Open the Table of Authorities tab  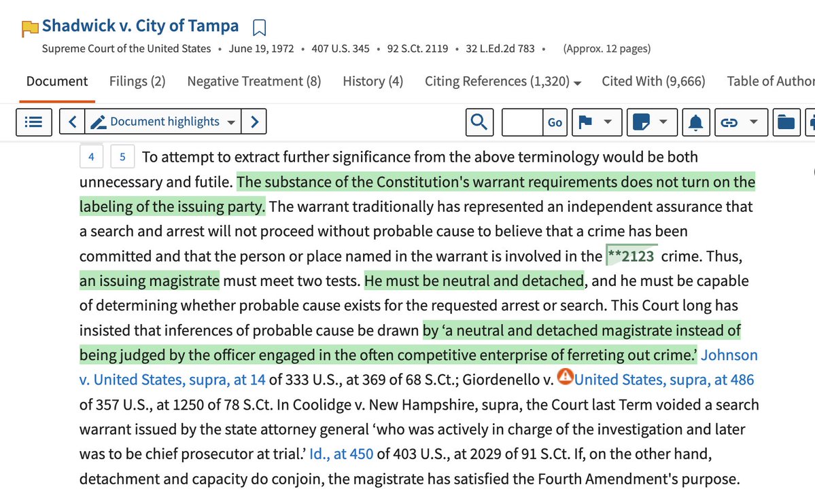click(771, 82)
